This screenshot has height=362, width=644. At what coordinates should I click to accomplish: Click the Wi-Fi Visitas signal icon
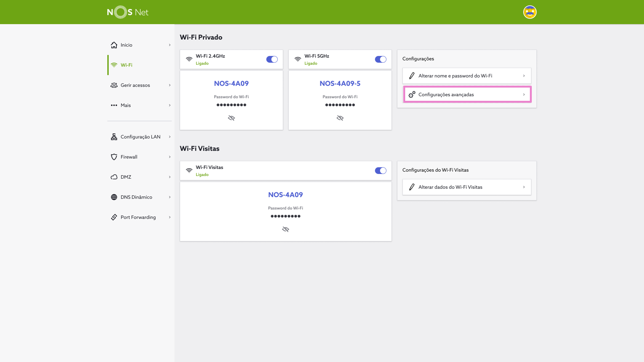[x=189, y=170]
